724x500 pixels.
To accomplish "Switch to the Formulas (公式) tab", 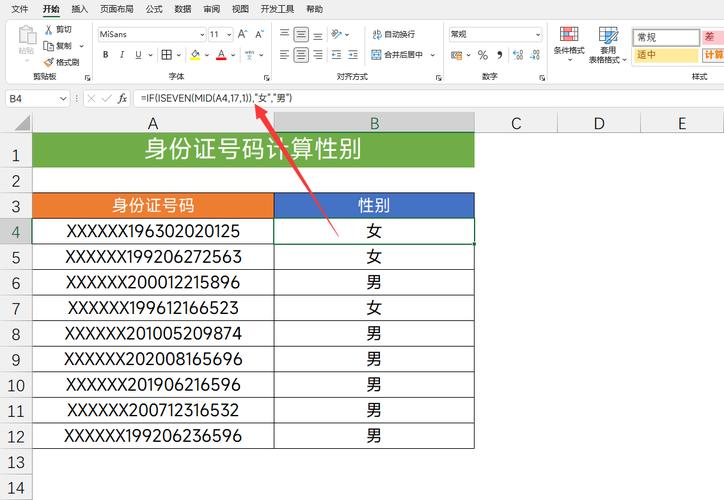I will coord(154,9).
